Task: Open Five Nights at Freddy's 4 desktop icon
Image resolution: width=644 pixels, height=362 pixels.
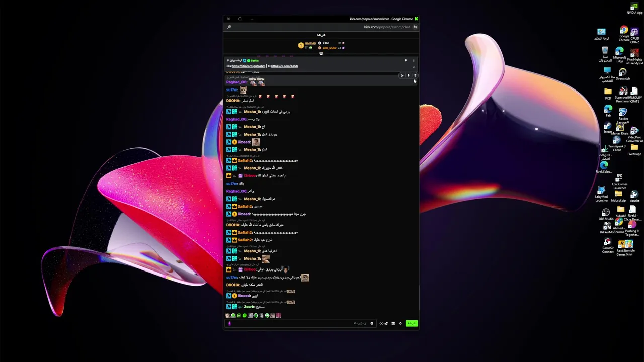Action: (x=634, y=56)
